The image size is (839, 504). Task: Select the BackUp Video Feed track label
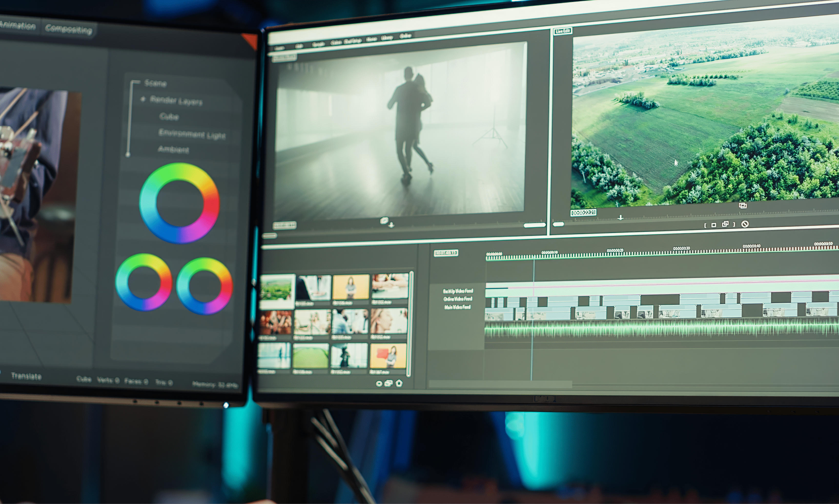[458, 291]
